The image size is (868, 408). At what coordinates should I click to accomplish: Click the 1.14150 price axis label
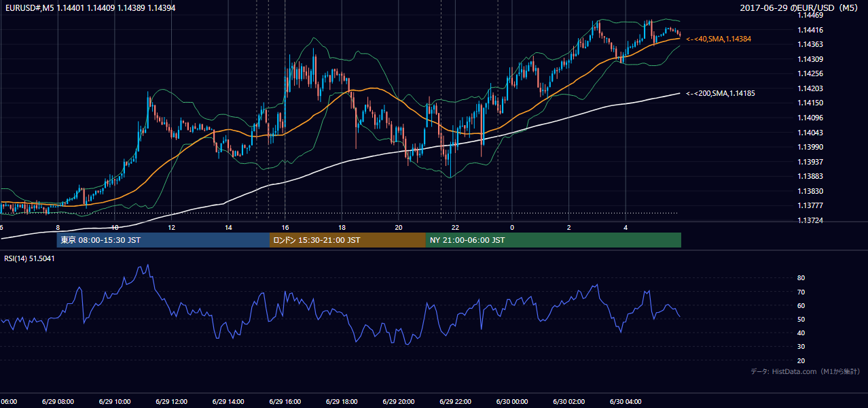coord(810,103)
